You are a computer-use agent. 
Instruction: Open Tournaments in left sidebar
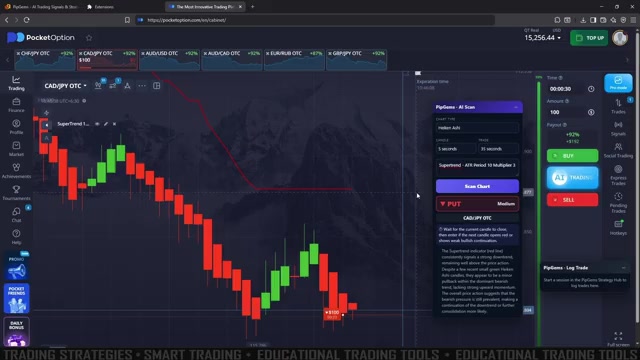click(16, 193)
